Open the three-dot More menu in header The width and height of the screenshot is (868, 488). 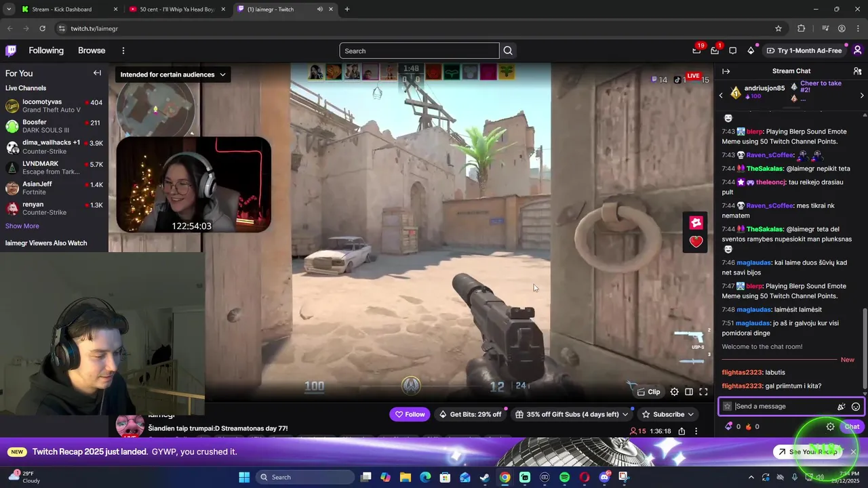coord(123,51)
